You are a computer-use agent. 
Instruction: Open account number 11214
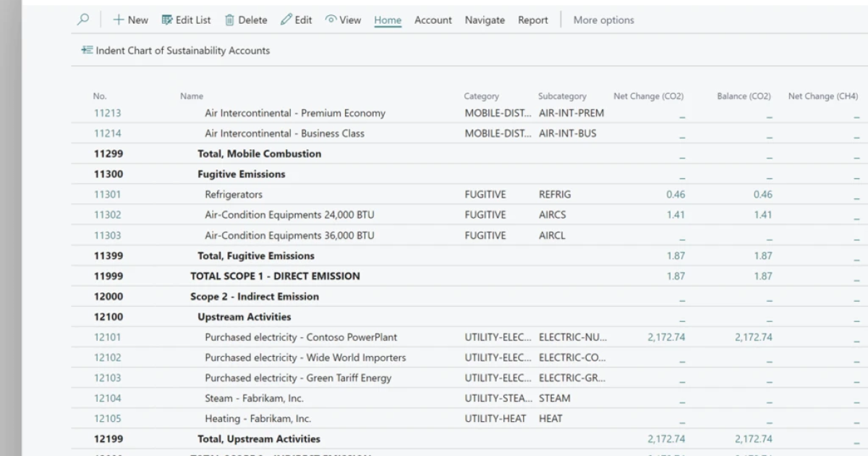pos(108,133)
